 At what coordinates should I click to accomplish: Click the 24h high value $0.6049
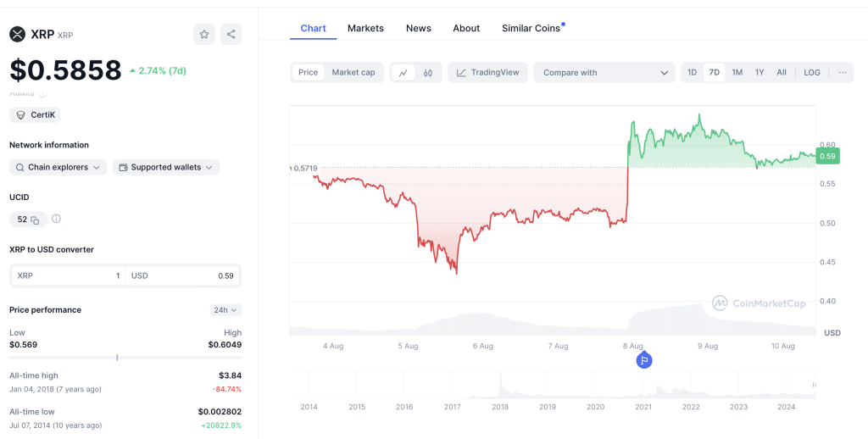coord(225,344)
